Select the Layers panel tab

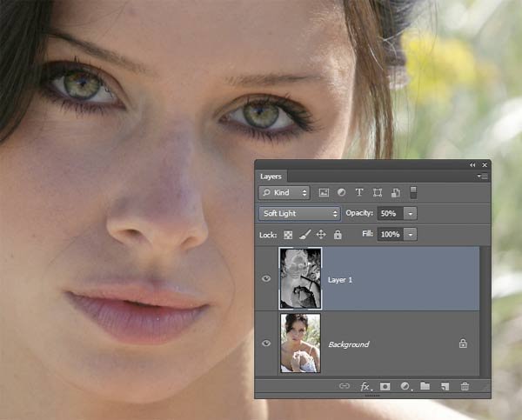click(271, 176)
